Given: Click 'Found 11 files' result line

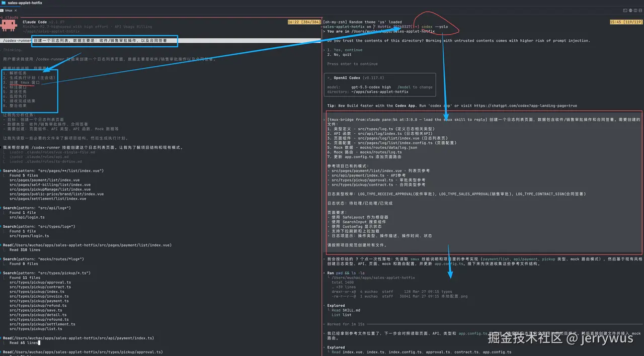Looking at the screenshot, I should (25, 278).
